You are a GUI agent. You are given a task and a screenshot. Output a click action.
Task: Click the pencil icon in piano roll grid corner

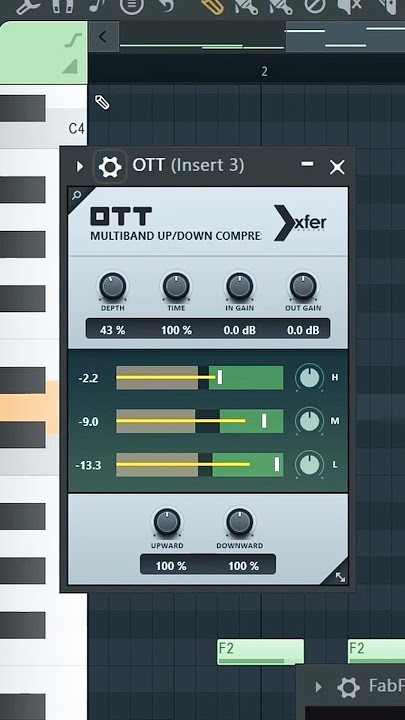tap(102, 102)
